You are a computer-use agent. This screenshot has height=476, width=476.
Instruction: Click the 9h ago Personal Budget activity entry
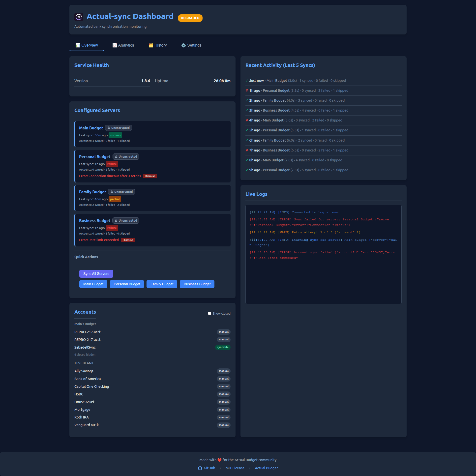324,170
